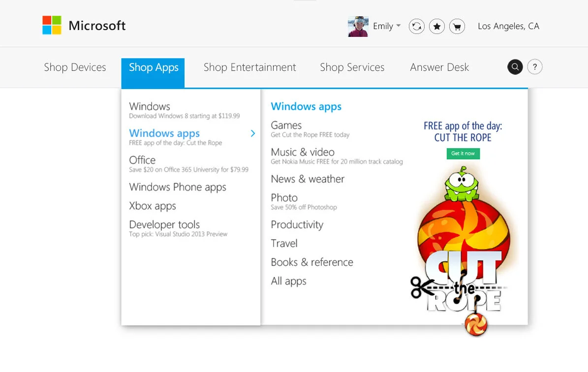Open the Developer tools entry
The height and width of the screenshot is (372, 588).
click(x=164, y=224)
